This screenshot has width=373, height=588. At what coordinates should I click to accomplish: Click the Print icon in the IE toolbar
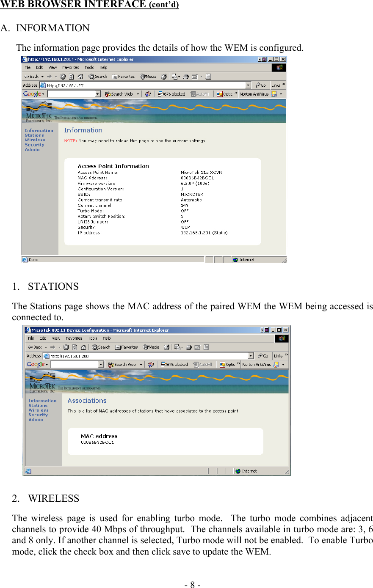pyautogui.click(x=185, y=77)
